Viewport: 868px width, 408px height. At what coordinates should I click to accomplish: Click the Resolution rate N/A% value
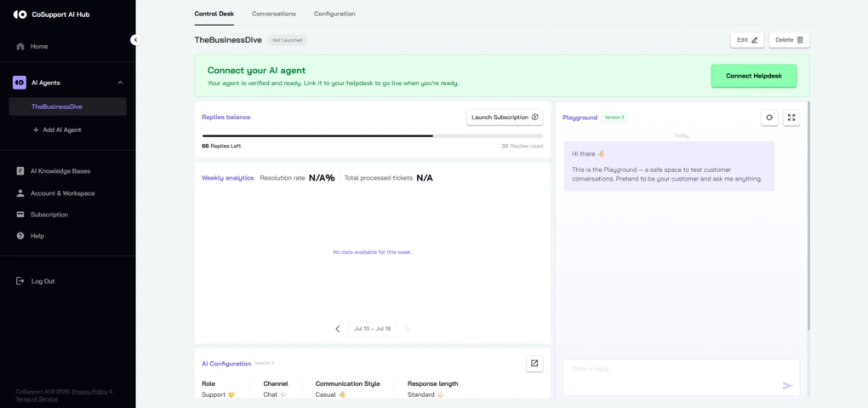click(322, 178)
